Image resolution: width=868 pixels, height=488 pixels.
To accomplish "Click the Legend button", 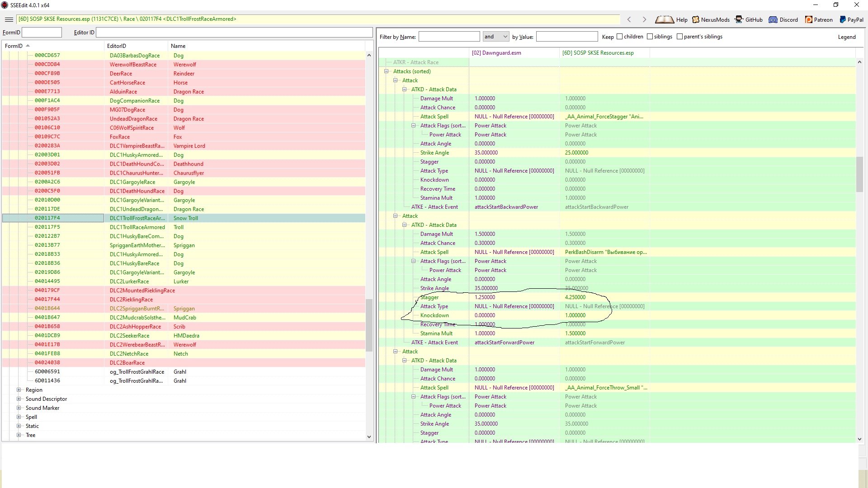I will (846, 37).
